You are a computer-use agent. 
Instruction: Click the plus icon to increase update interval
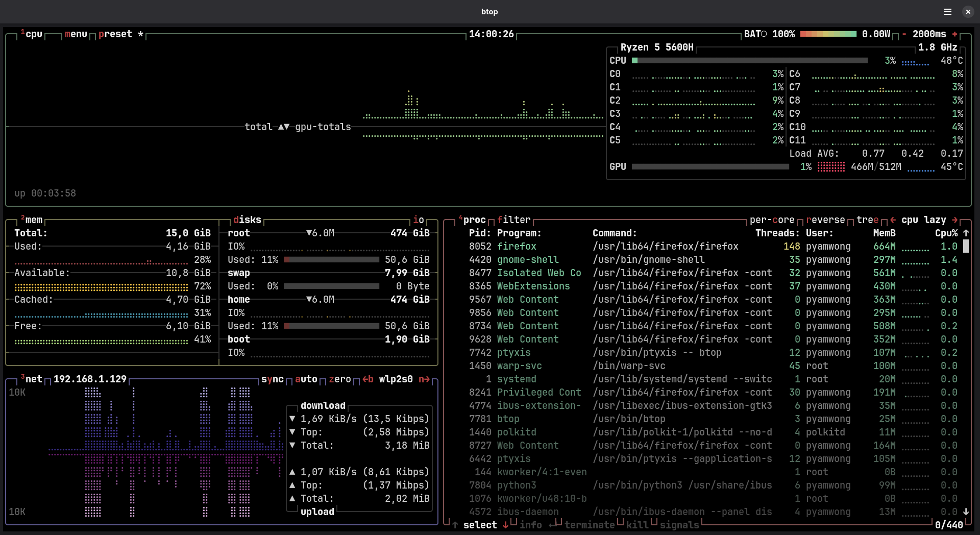click(954, 34)
